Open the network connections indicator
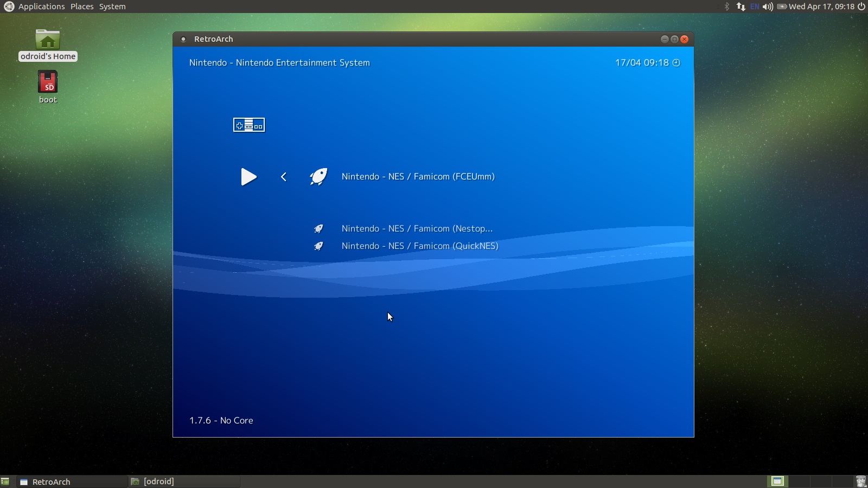The height and width of the screenshot is (488, 868). tap(741, 7)
